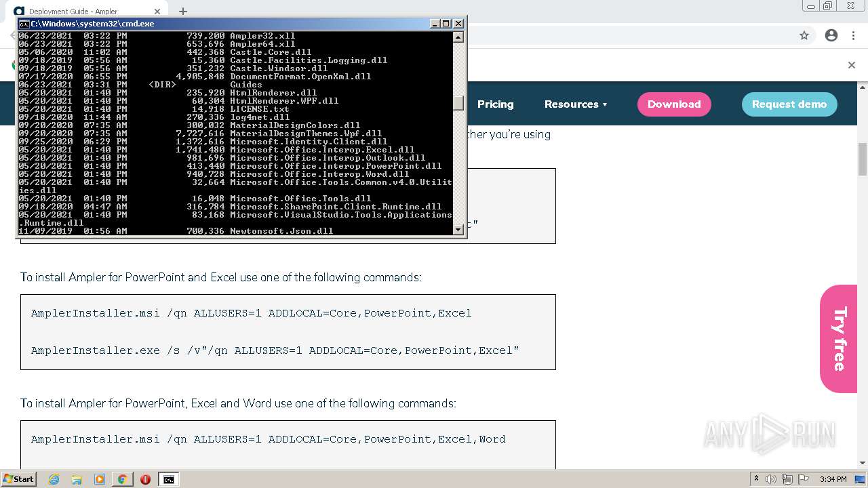This screenshot has height=488, width=868.
Task: Open a new Chrome tab
Action: click(182, 11)
